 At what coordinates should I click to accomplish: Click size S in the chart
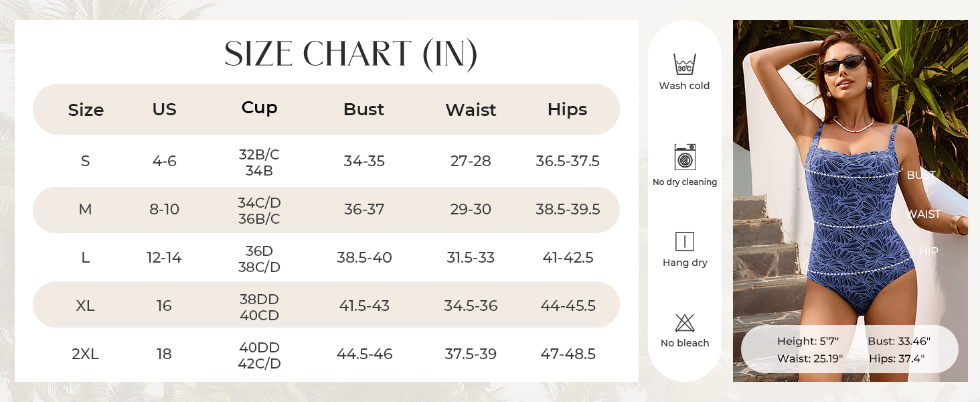85,161
